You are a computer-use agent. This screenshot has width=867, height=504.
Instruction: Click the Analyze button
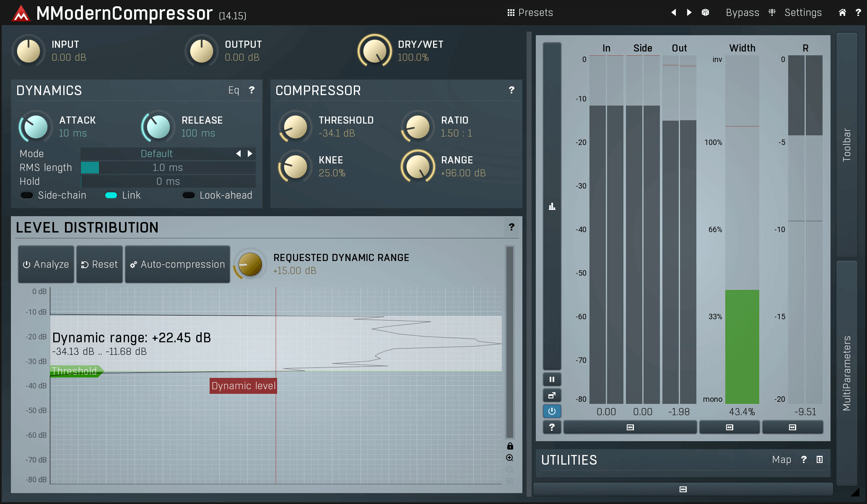tap(46, 264)
